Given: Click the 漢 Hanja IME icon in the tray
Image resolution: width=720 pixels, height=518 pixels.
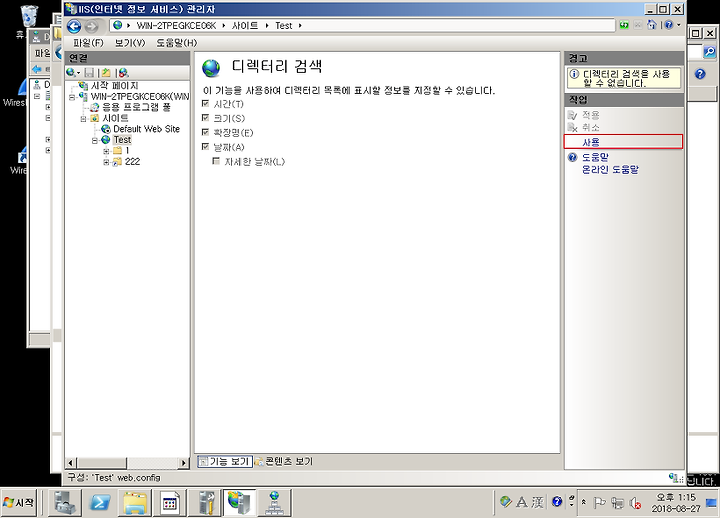Looking at the screenshot, I should click(537, 502).
